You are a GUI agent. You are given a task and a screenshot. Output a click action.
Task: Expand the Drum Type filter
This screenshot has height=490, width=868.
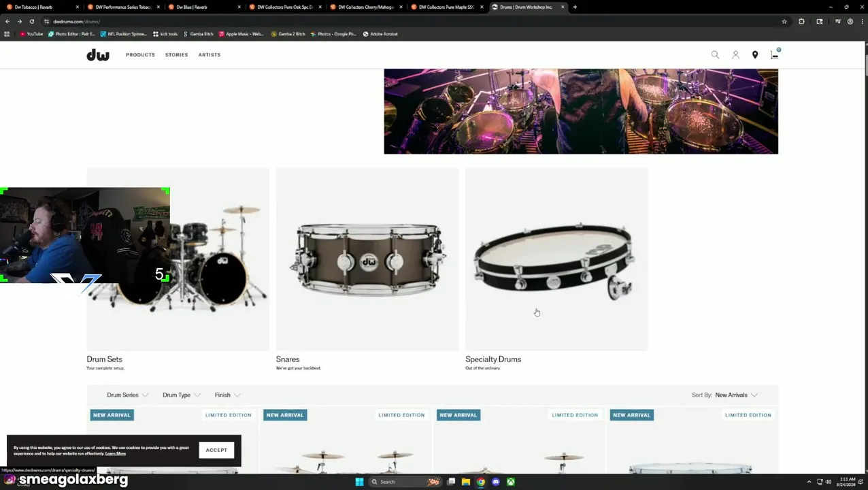pos(182,395)
